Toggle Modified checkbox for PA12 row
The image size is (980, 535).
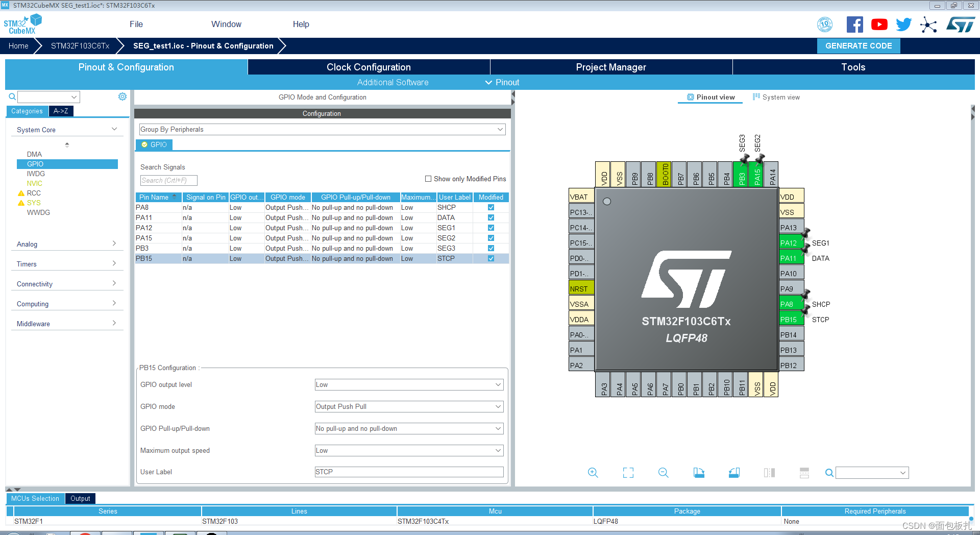491,228
